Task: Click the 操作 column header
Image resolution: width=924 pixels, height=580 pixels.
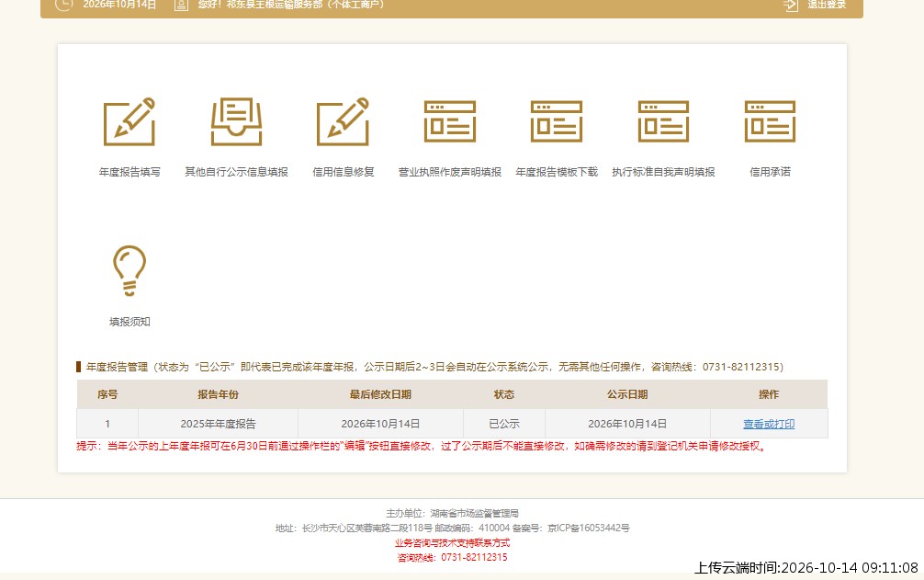Action: pos(769,394)
